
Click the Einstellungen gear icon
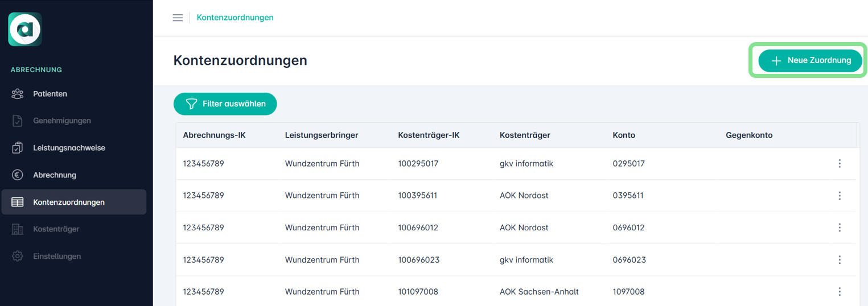click(x=18, y=257)
